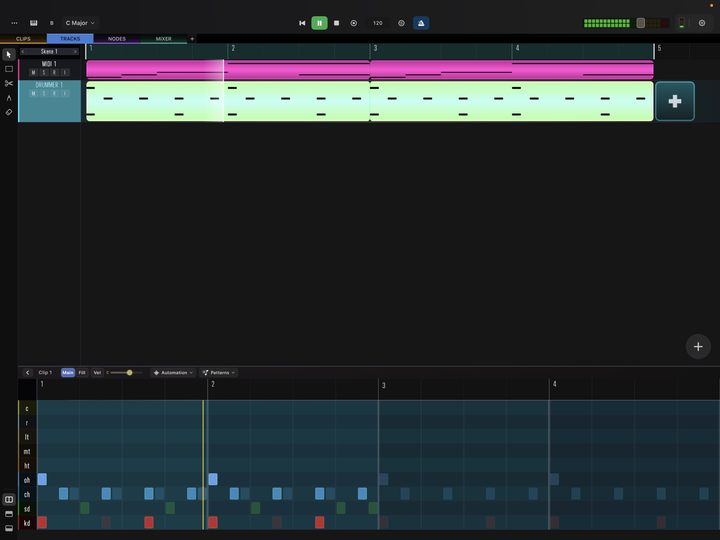Switch to the CLIPS tab
Screen dimensions: 720x540
tap(23, 39)
